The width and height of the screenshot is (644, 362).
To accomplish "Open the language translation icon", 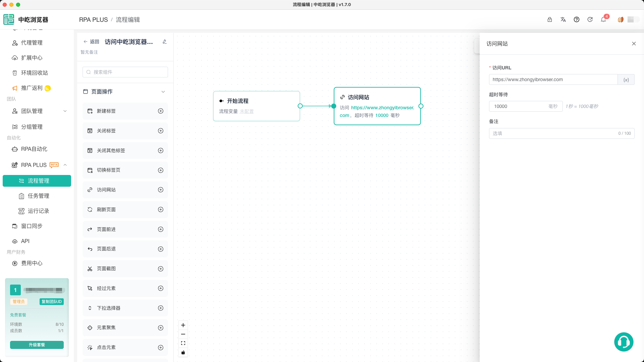I will 563,19.
